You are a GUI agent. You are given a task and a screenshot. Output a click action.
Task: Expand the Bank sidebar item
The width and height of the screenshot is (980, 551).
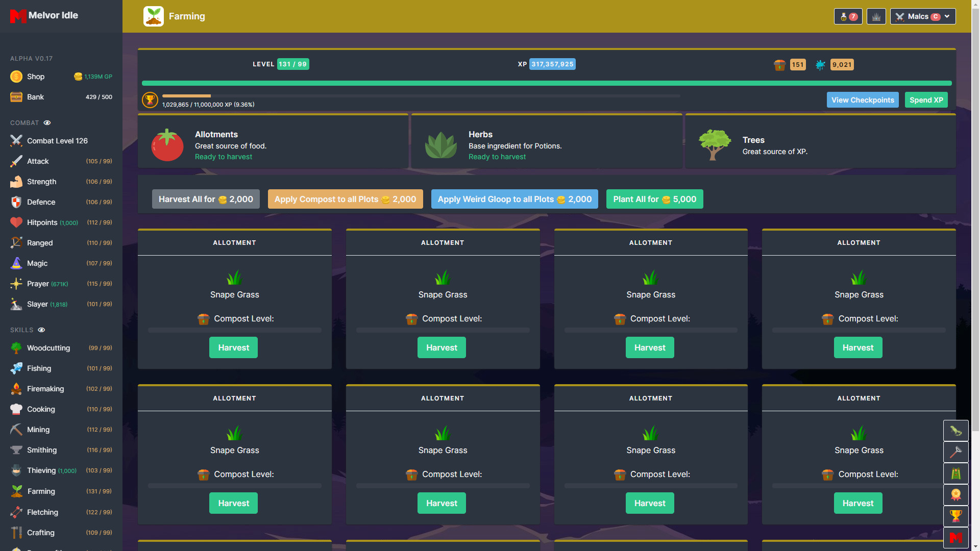[34, 96]
